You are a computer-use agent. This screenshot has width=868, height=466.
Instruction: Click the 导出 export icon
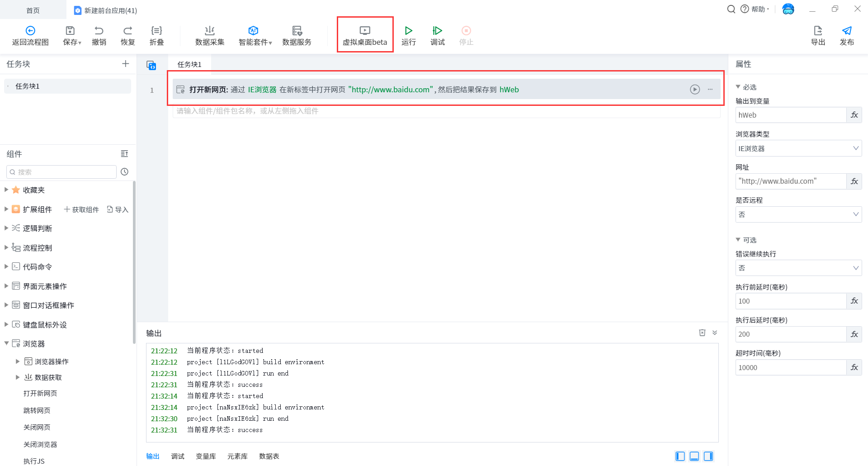tap(818, 31)
